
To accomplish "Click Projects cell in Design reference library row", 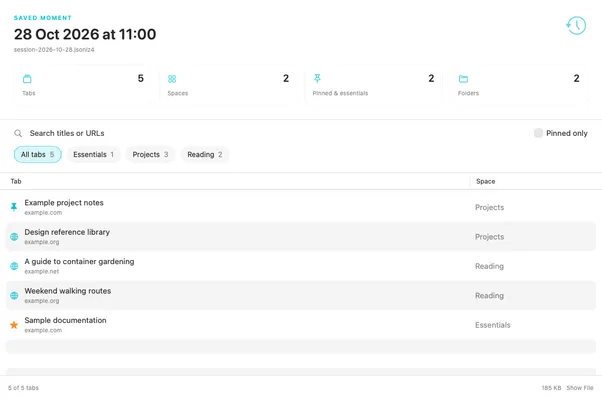I will click(490, 237).
